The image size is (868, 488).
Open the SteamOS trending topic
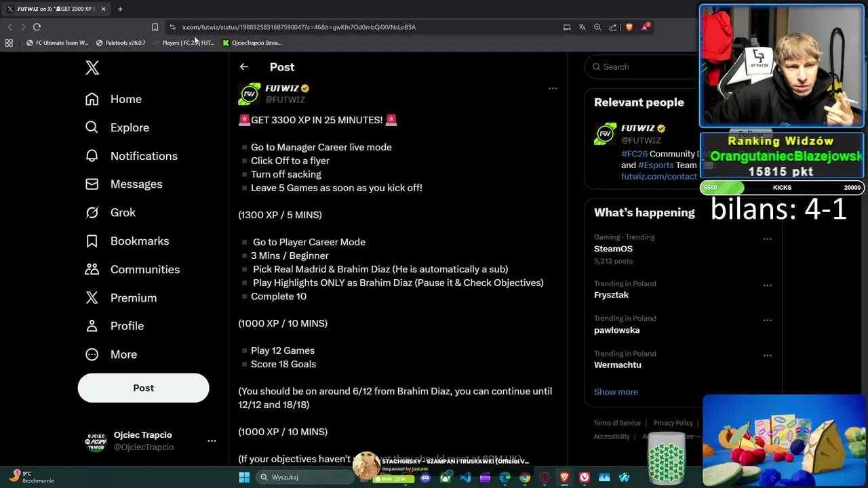pos(613,249)
